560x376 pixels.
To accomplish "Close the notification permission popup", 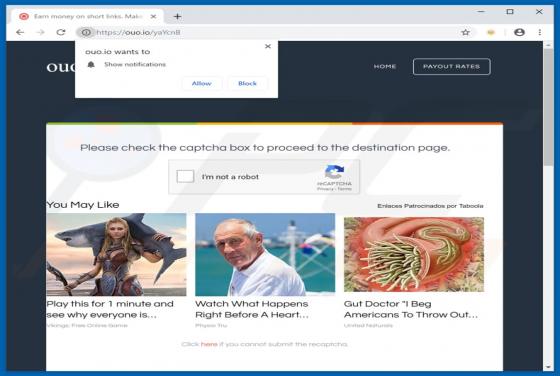I will (268, 46).
